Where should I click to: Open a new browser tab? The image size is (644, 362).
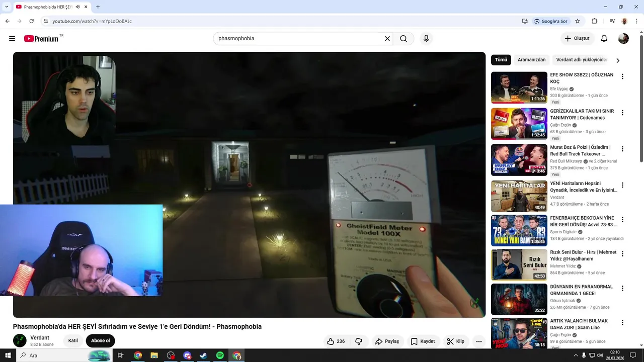point(98,7)
